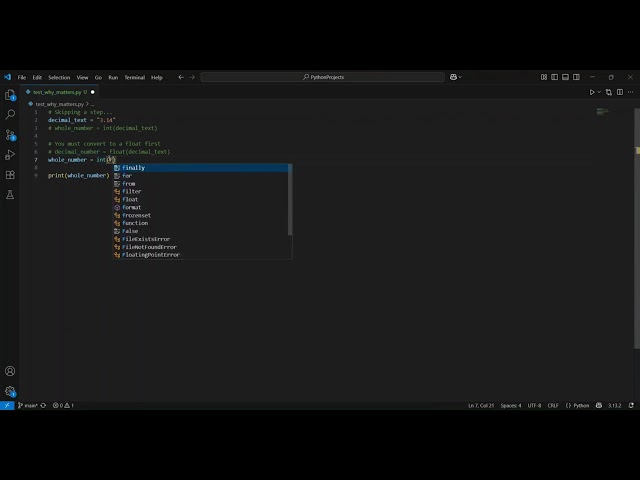The image size is (640, 480).
Task: Choose 'FileNotFoundError' from the suggestion list
Action: pyautogui.click(x=201, y=247)
